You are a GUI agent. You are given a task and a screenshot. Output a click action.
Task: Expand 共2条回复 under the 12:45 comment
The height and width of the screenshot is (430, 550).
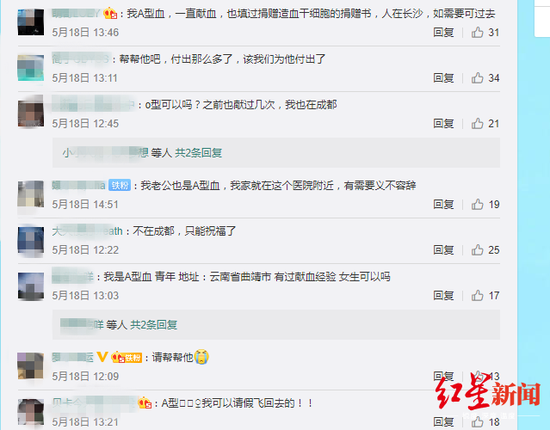pyautogui.click(x=199, y=153)
